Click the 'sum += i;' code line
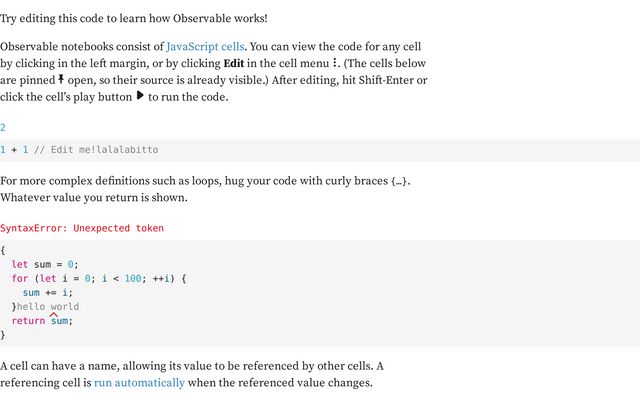640x400 pixels. [x=48, y=293]
